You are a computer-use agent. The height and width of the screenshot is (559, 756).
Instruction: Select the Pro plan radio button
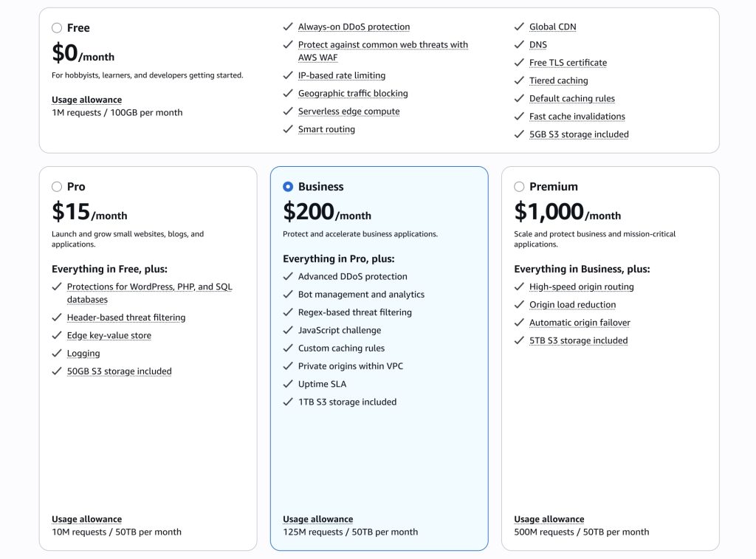pos(57,187)
